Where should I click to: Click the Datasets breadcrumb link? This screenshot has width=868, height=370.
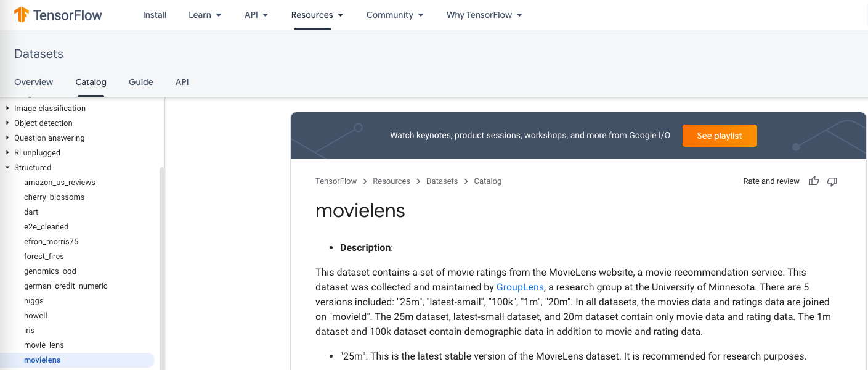click(442, 181)
